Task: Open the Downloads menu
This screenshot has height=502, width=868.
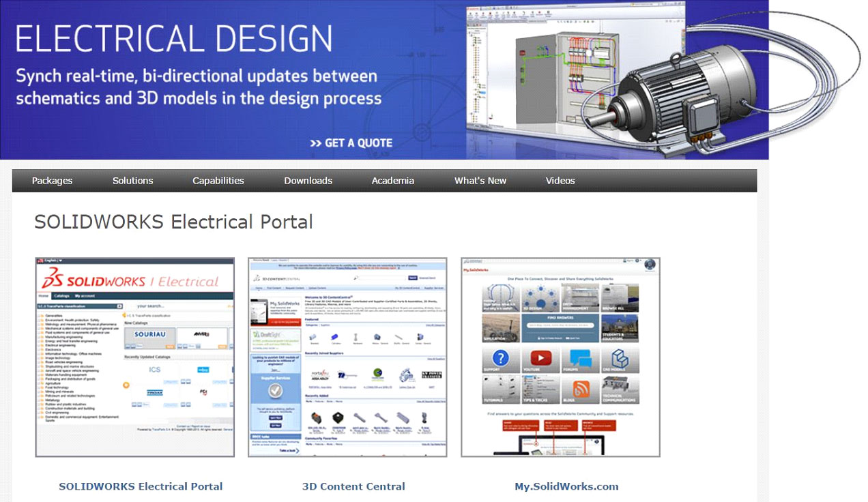Action: (x=308, y=181)
